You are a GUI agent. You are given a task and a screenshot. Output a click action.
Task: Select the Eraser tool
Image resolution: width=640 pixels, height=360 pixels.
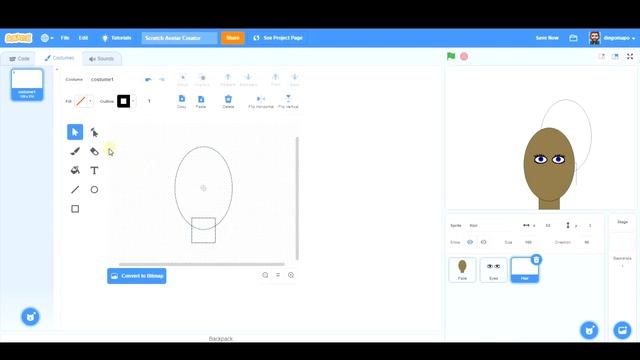coord(94,151)
